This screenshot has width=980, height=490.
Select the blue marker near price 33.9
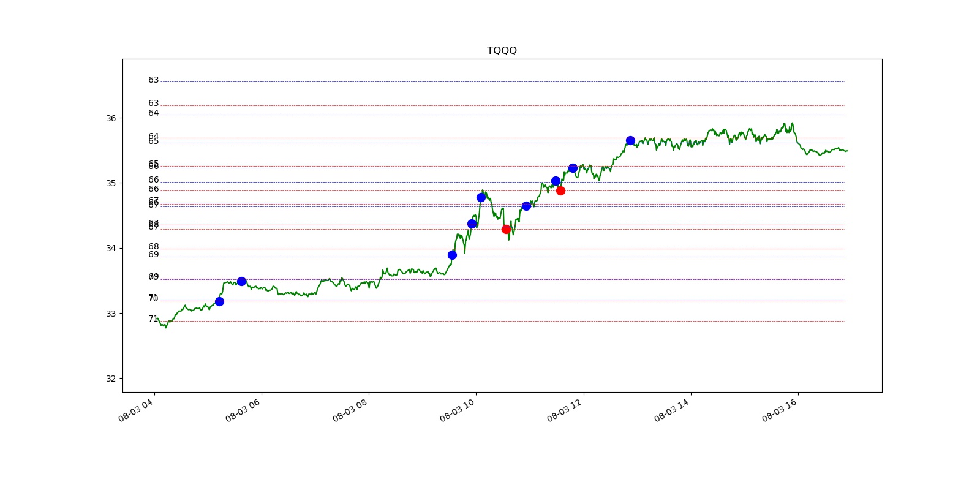click(452, 255)
